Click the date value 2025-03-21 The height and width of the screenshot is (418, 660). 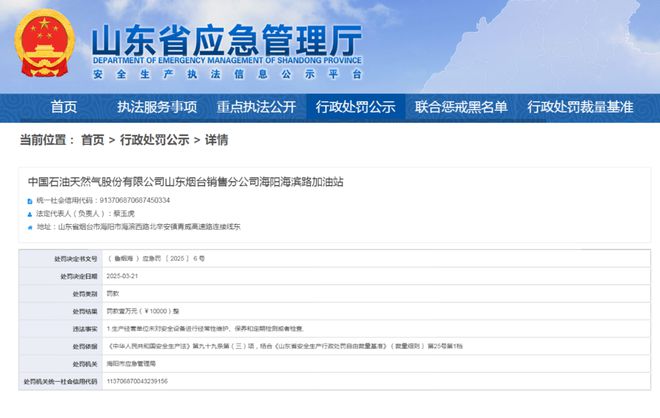(122, 276)
